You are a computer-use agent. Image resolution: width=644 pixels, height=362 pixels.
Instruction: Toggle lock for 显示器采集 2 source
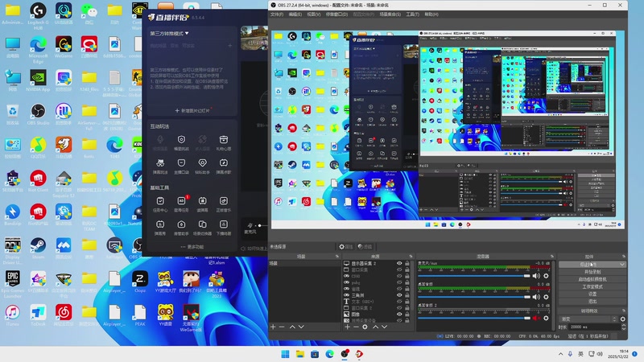tap(407, 264)
